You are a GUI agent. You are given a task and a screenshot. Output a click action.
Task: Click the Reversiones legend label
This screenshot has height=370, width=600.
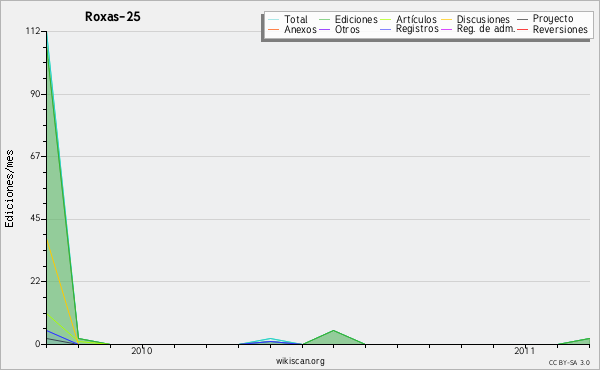click(x=560, y=29)
